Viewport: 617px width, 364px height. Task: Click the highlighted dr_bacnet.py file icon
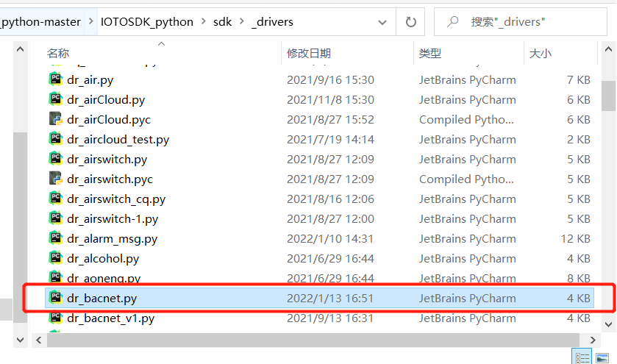(x=55, y=298)
